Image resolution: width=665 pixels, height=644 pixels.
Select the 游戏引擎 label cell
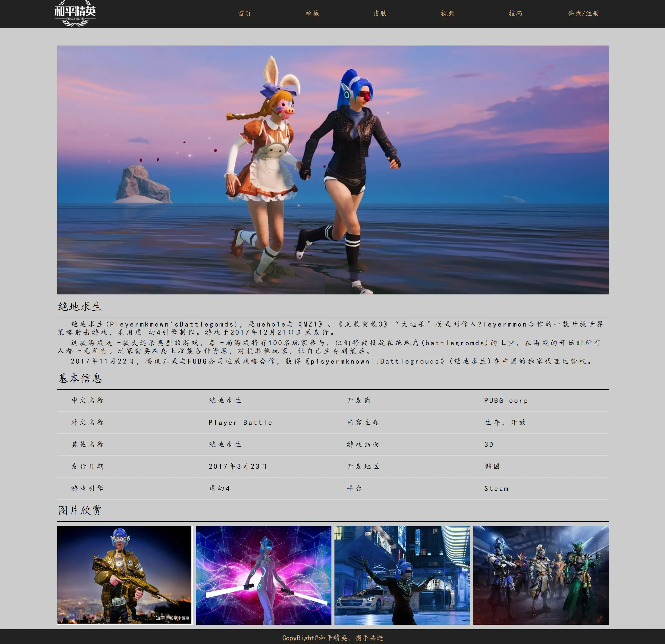point(88,488)
